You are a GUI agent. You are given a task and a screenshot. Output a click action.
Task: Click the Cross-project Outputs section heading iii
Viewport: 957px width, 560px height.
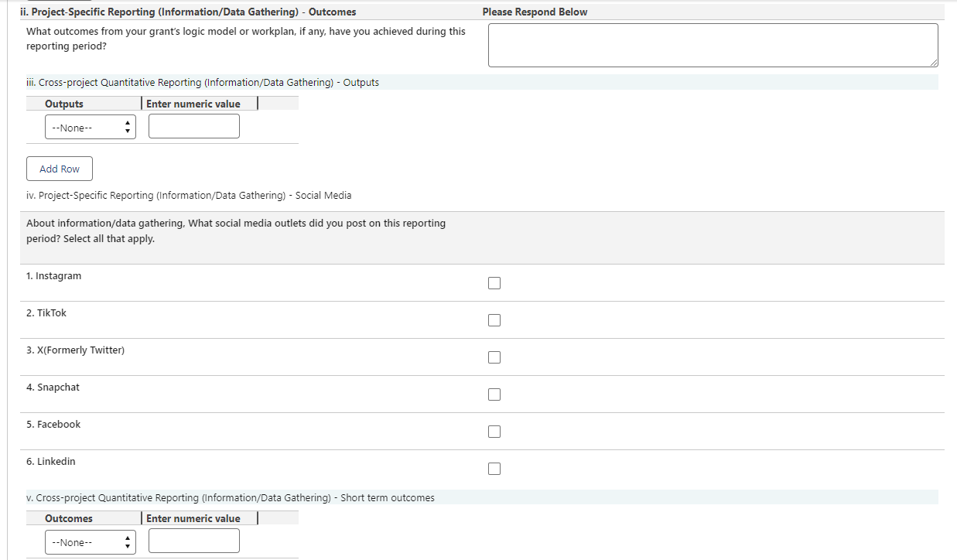click(203, 82)
